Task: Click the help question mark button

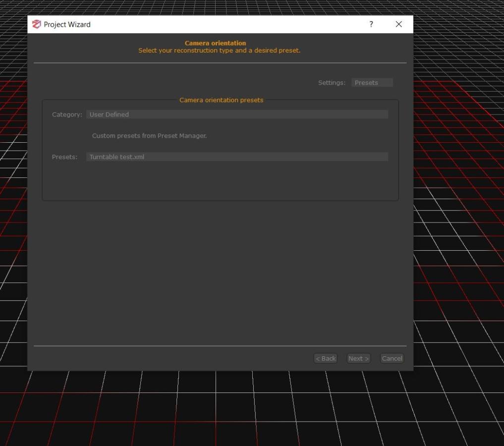Action: (x=371, y=24)
